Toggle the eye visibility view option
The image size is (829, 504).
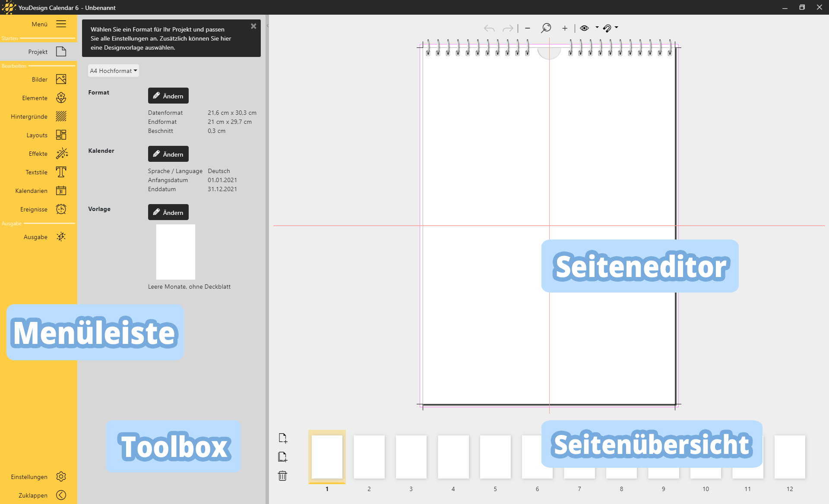pyautogui.click(x=584, y=28)
